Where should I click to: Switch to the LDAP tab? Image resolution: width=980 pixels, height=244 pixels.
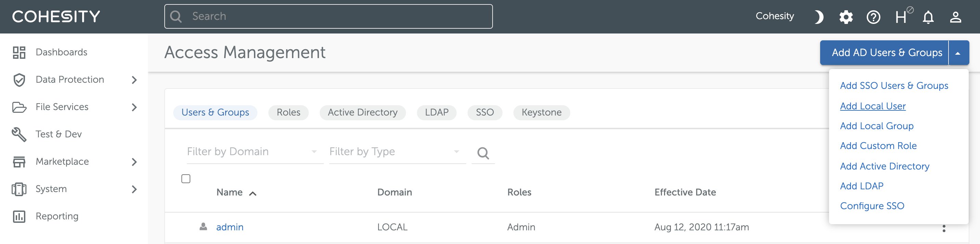(x=437, y=112)
